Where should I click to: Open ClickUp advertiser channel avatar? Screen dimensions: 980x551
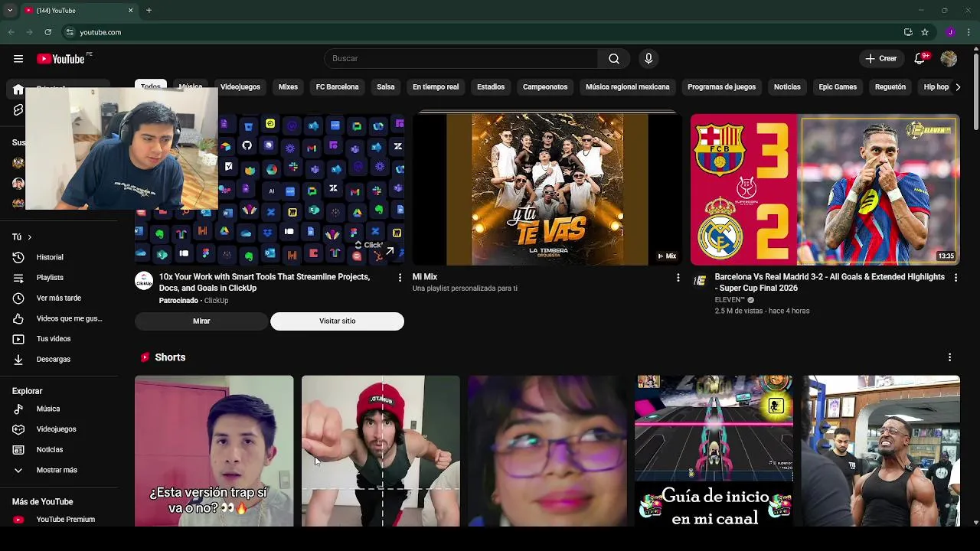(144, 281)
